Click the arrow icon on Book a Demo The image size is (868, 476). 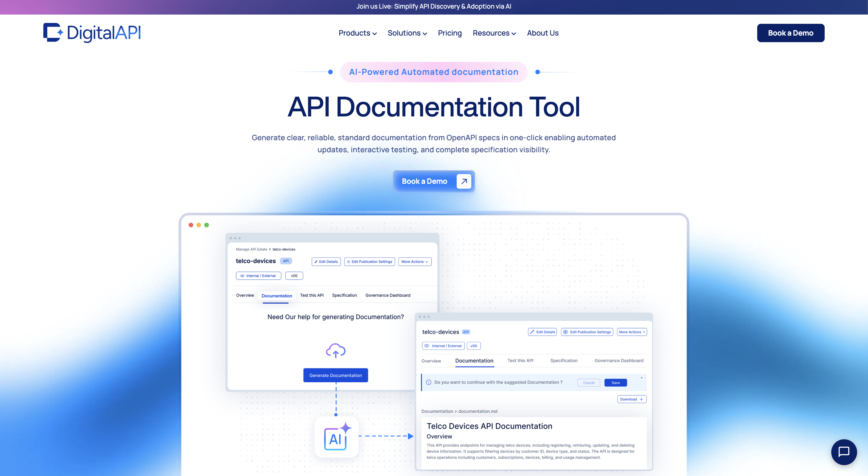coord(464,181)
